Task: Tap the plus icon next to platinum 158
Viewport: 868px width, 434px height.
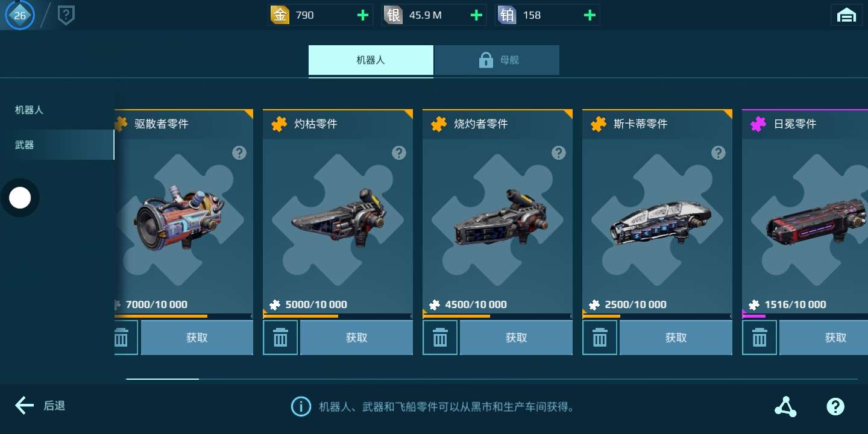Action: pos(590,15)
